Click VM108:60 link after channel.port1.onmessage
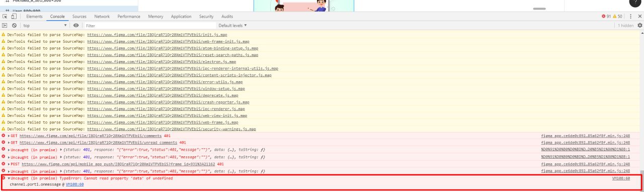This screenshot has width=644, height=192. pos(74,185)
